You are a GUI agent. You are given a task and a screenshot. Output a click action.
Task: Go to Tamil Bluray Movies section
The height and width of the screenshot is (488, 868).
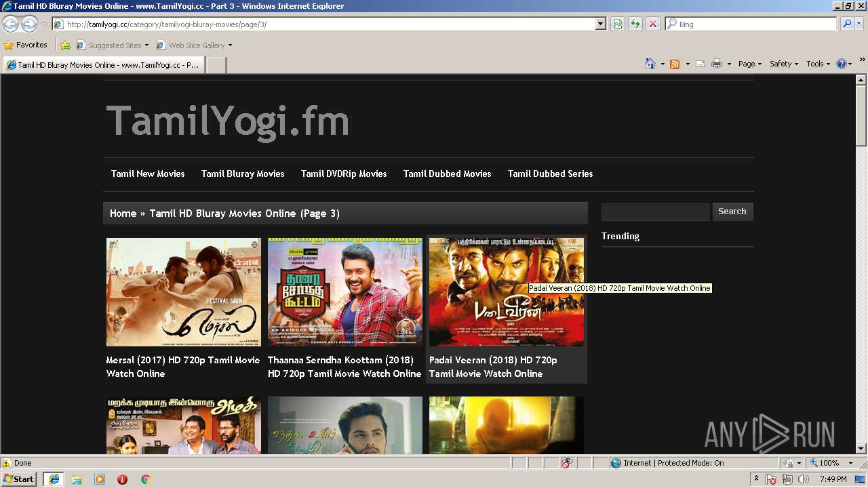[x=243, y=174]
